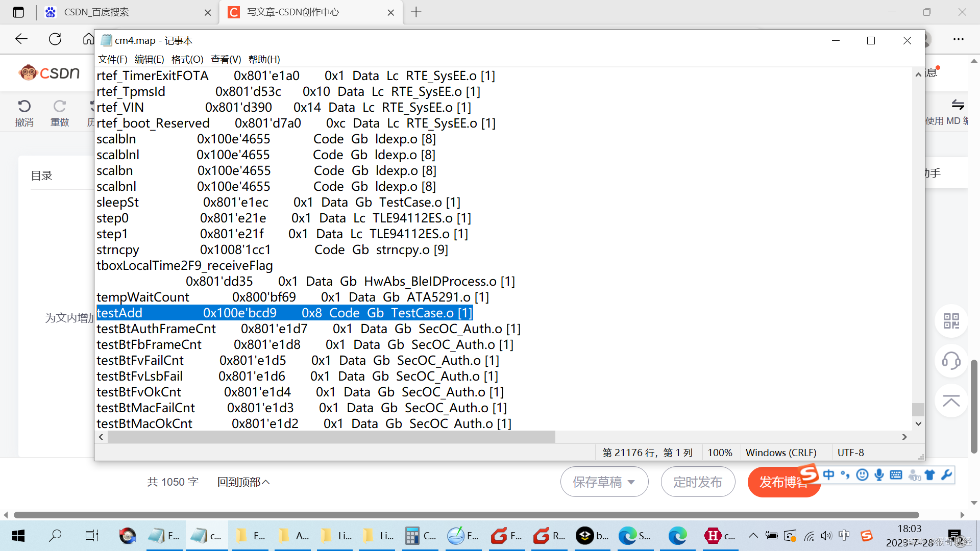Open the QR code sidebar icon
Screen dimensions: 980x551
(951, 321)
